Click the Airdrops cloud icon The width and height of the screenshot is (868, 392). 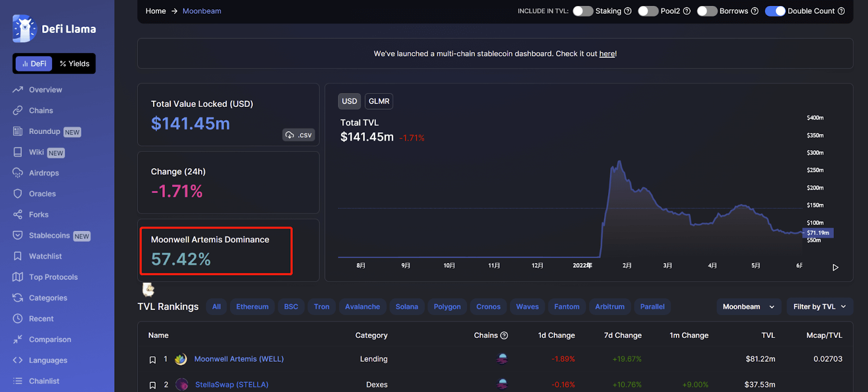[x=18, y=173]
